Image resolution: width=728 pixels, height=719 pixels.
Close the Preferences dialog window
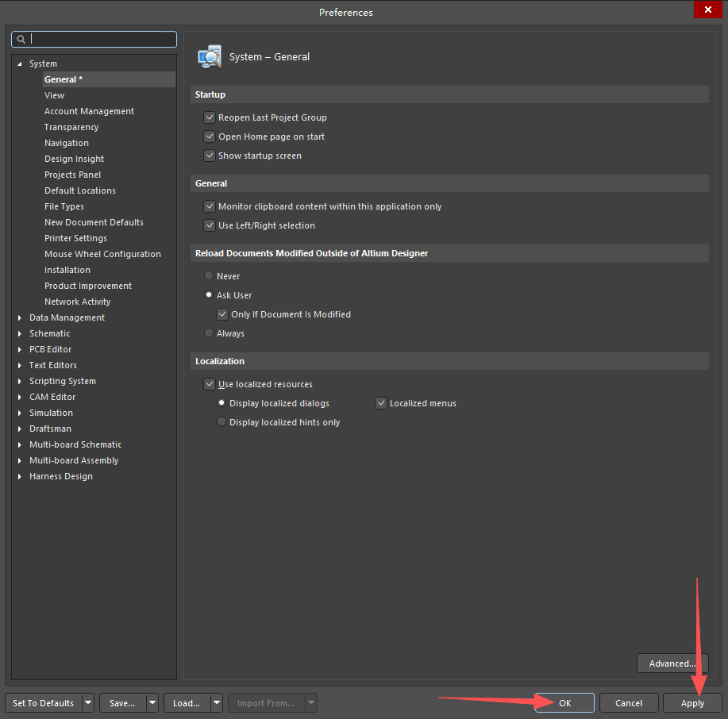point(707,10)
